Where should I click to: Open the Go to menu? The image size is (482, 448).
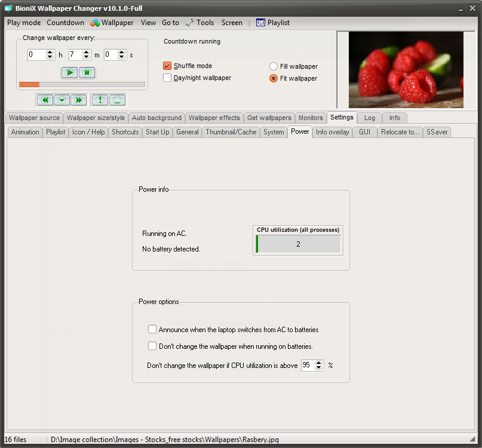(171, 23)
